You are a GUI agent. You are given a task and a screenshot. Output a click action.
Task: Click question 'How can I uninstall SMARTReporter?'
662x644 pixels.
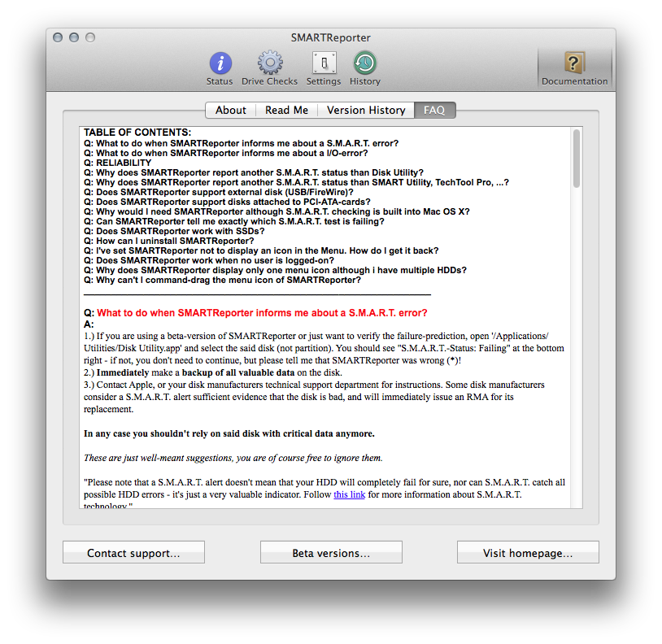169,241
